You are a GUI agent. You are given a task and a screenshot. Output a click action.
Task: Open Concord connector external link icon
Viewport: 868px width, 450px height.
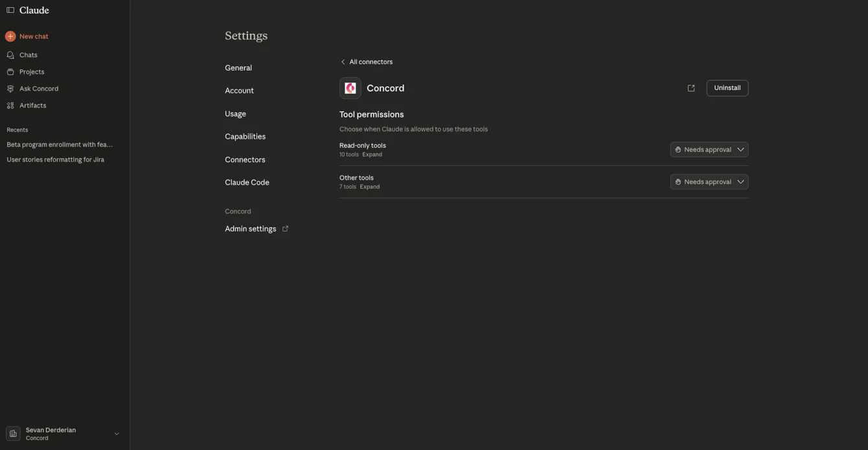[691, 88]
